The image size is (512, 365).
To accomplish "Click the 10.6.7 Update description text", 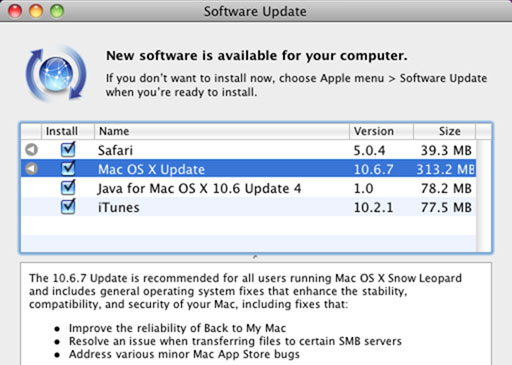I will [x=245, y=291].
